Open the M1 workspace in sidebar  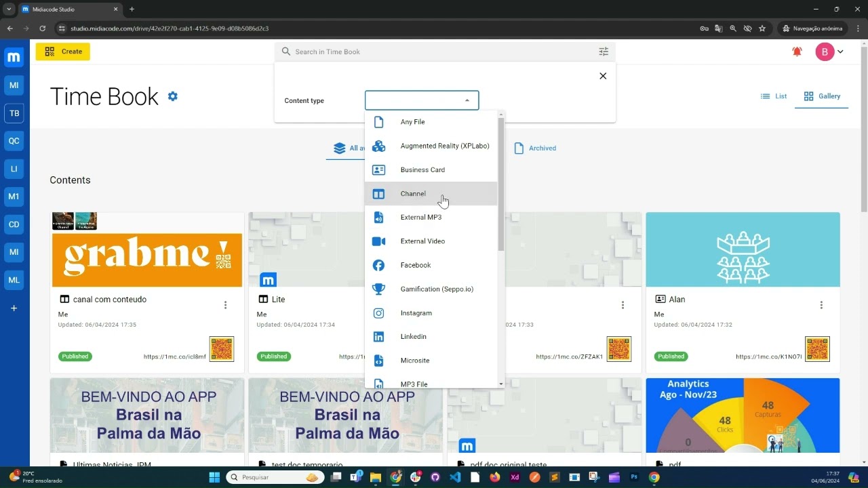click(14, 197)
